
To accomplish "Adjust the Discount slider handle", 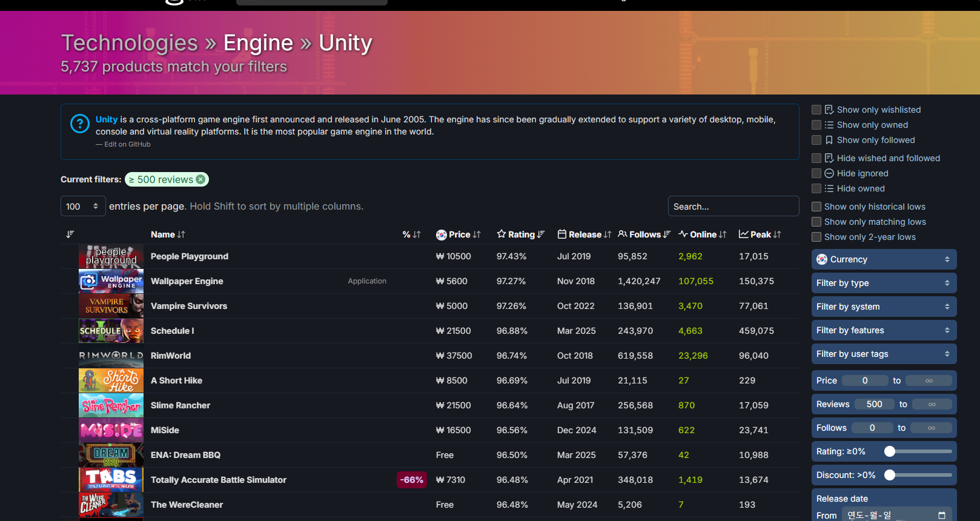I will (890, 475).
